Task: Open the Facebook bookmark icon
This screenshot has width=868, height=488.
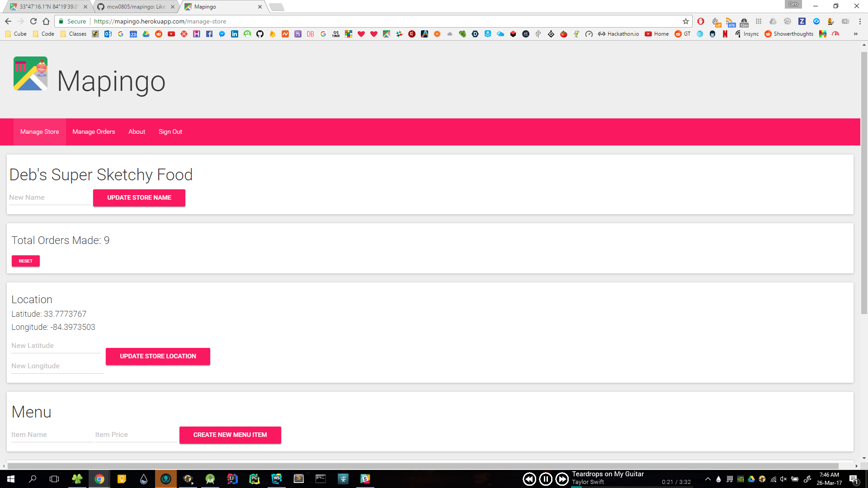Action: click(209, 34)
